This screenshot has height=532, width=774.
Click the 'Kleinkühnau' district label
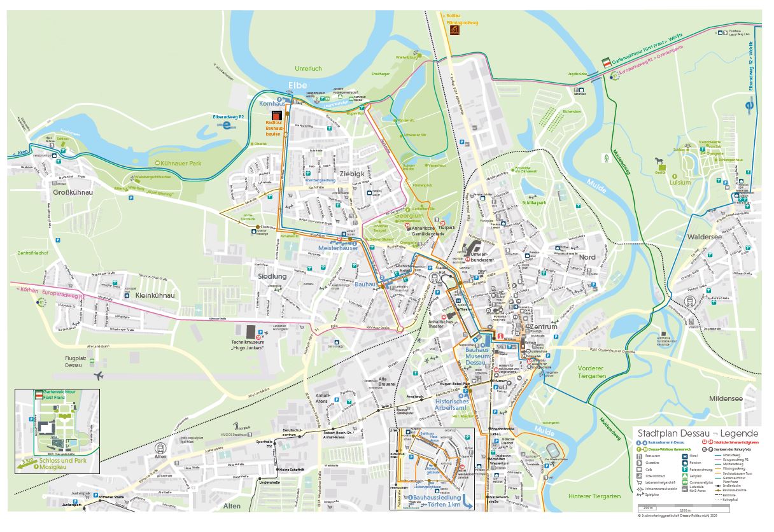tap(155, 297)
